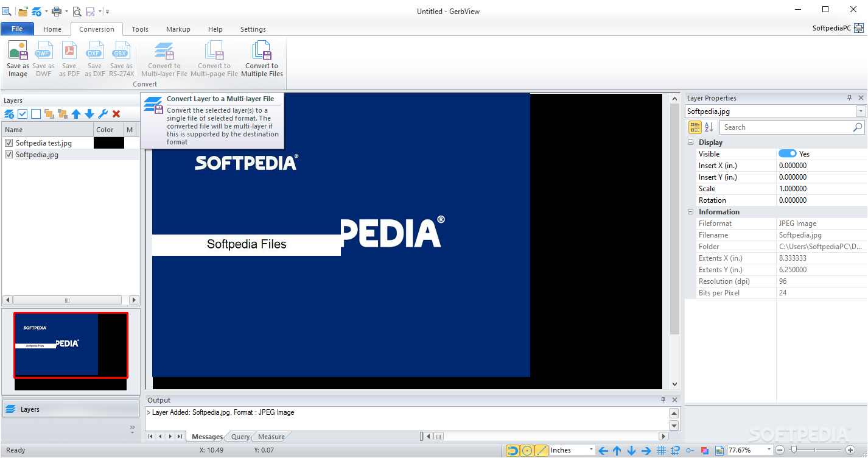This screenshot has height=458, width=868.
Task: Click the black color swatch of Softpedia test.jpg
Action: (x=109, y=143)
